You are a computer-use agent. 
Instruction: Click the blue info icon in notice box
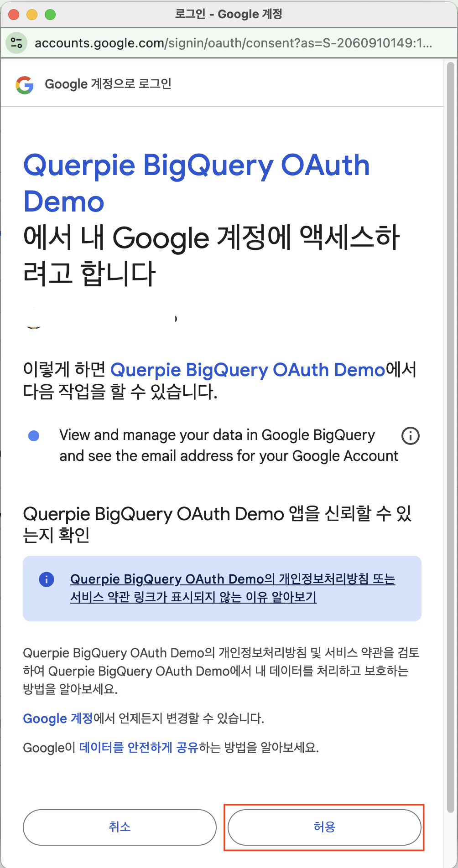47,579
